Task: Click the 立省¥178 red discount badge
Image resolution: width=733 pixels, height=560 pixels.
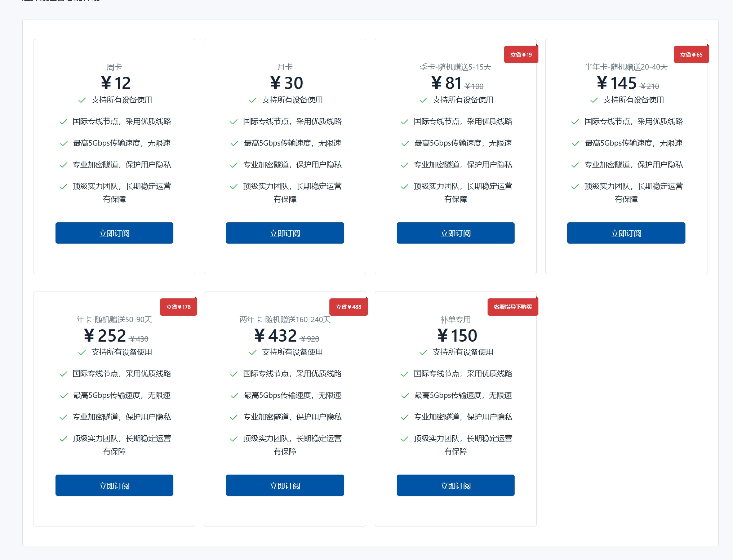Action: coord(178,307)
